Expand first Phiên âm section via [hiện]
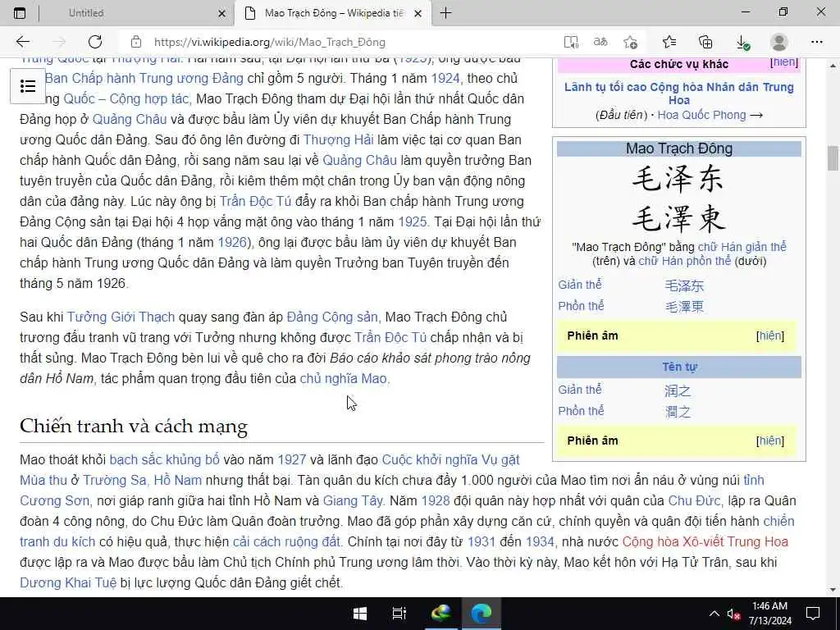Viewport: 840px width, 630px height. [x=770, y=336]
